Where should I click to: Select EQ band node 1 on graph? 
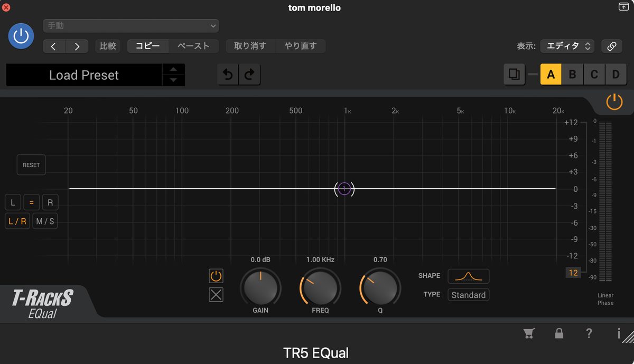click(x=344, y=189)
